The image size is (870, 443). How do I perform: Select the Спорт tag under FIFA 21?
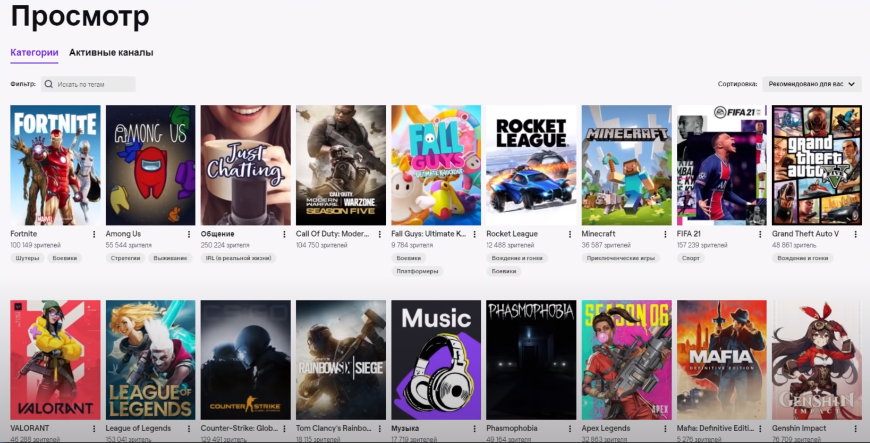(x=690, y=258)
